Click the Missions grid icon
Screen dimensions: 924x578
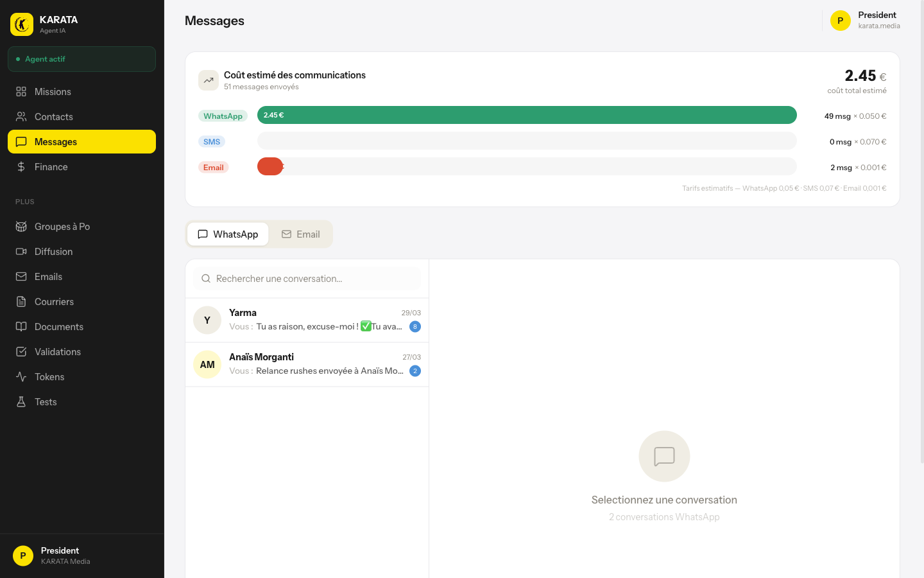21,92
